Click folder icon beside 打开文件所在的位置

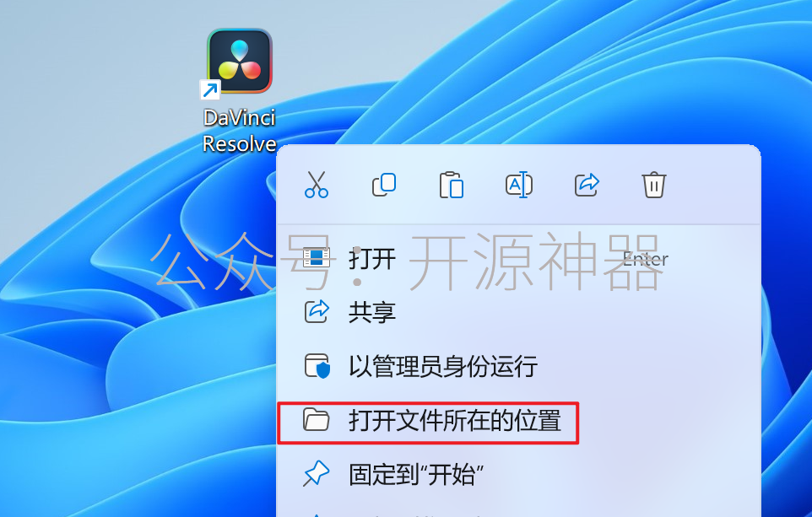click(317, 420)
